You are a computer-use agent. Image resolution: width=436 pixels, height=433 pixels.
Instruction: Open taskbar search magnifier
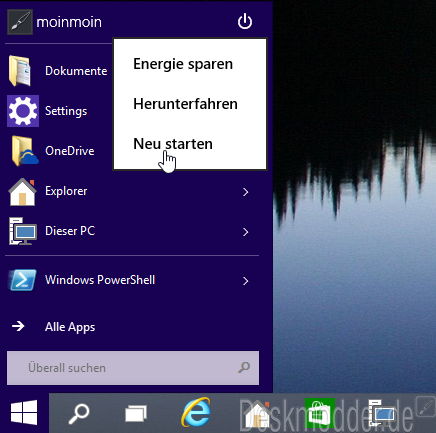point(79,414)
